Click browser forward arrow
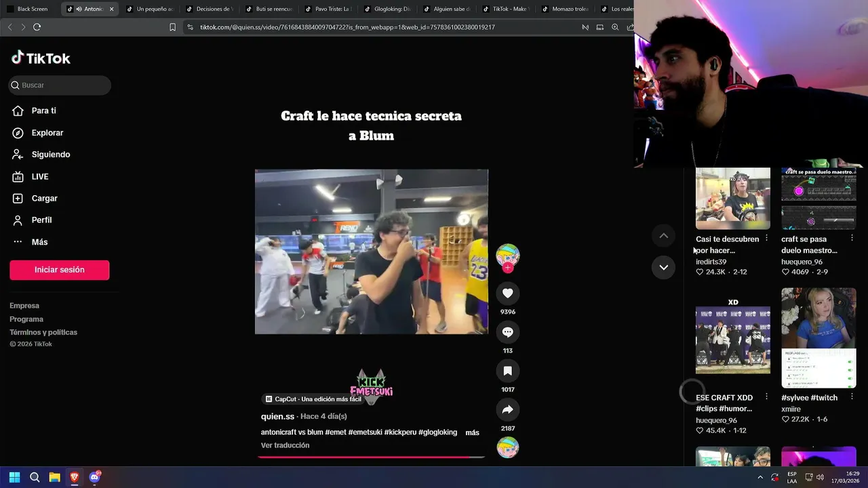The width and height of the screenshot is (868, 488). coord(23,27)
